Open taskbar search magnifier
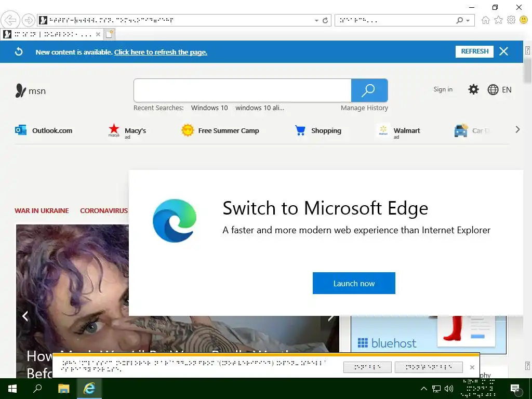This screenshot has height=399, width=532. (37, 389)
